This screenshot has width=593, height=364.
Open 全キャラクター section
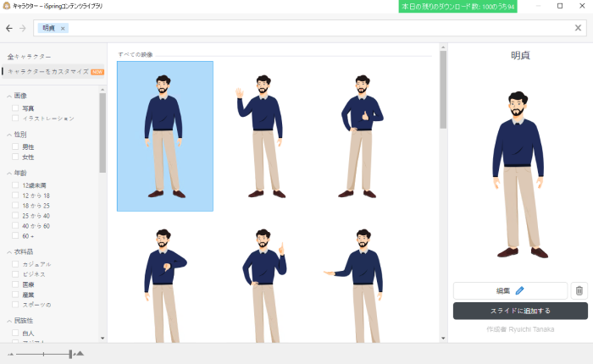tap(29, 57)
